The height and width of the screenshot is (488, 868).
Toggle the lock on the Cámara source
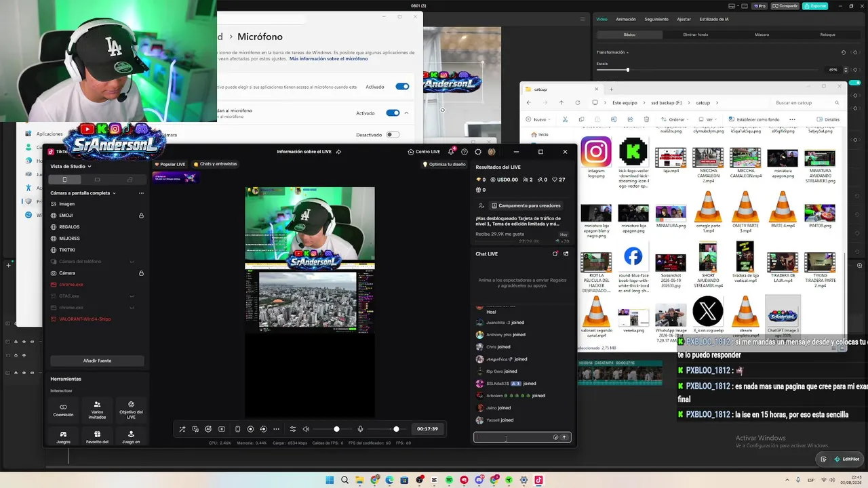tap(141, 273)
